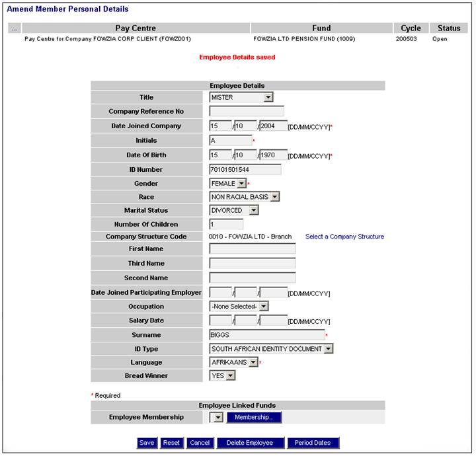Open the Title dropdown
The height and width of the screenshot is (456, 476).
(x=268, y=98)
